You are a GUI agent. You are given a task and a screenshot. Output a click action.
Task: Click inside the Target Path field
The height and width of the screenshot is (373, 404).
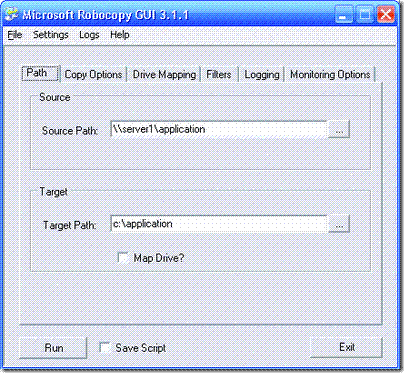click(x=219, y=224)
